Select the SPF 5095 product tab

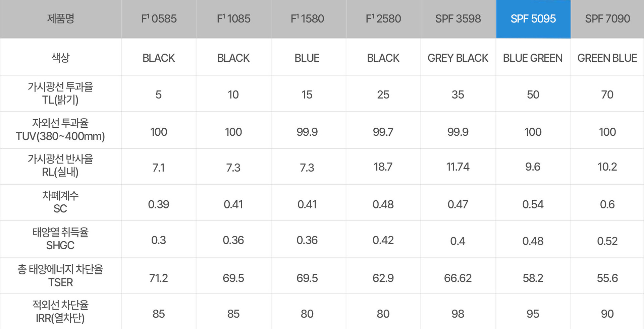coord(533,19)
